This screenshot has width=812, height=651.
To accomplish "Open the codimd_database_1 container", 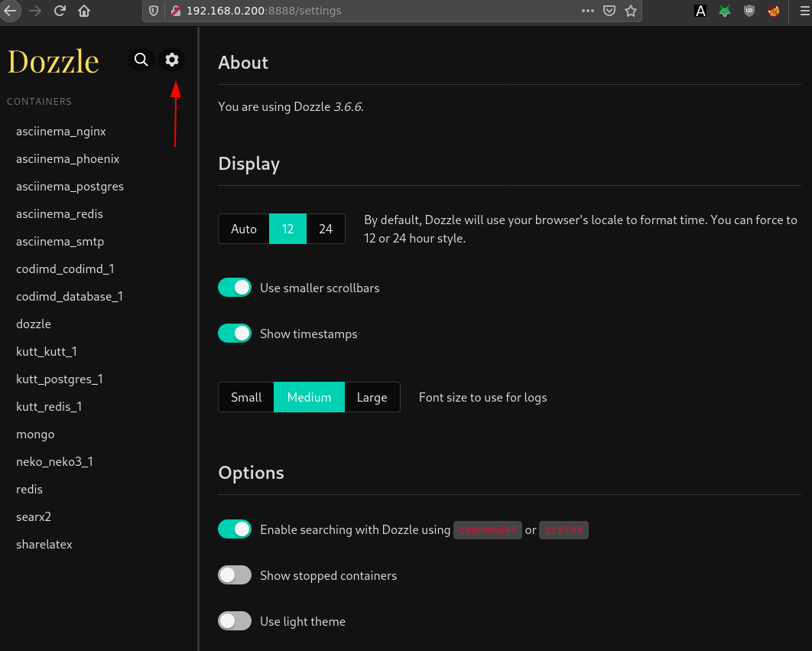I will [70, 297].
